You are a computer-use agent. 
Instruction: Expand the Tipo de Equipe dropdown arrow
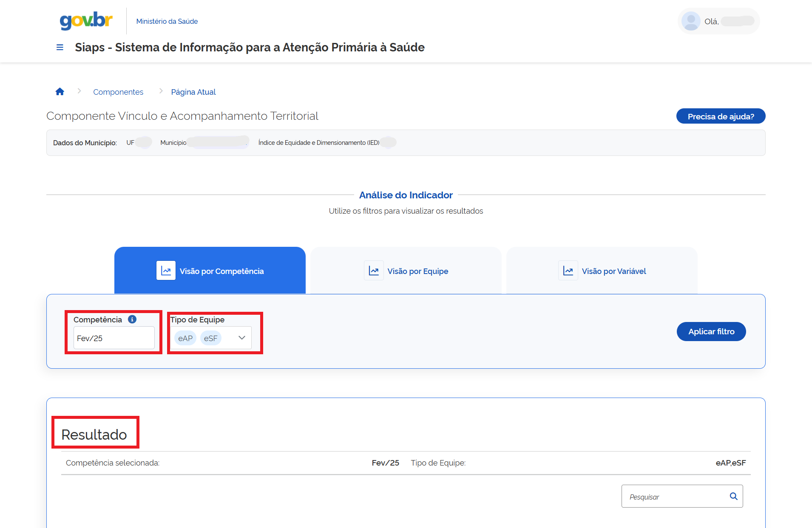click(242, 338)
